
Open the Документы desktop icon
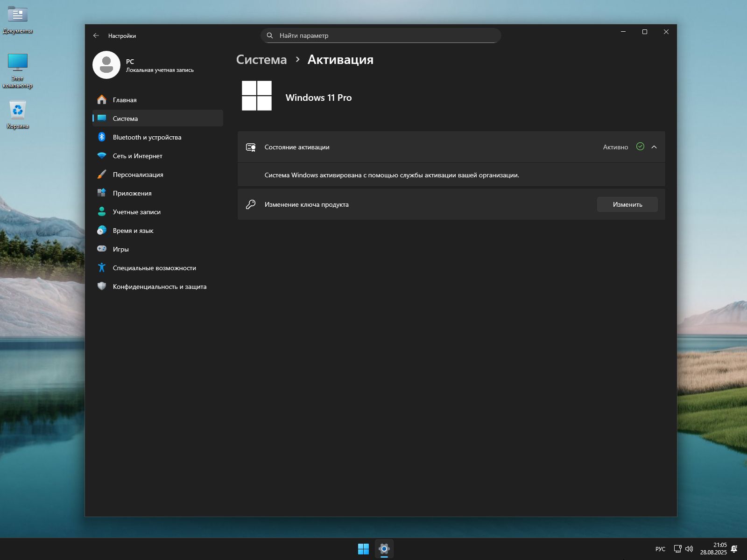coord(18,20)
